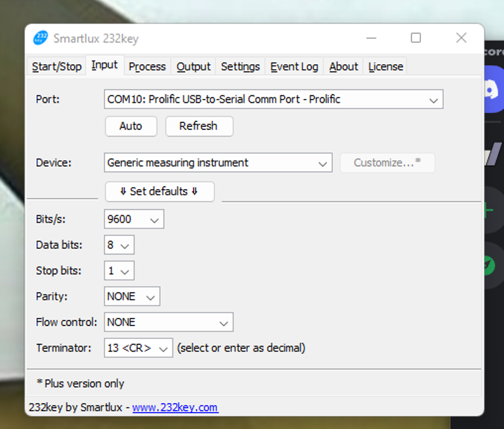Click the Set defaults button
The width and height of the screenshot is (504, 429).
159,192
